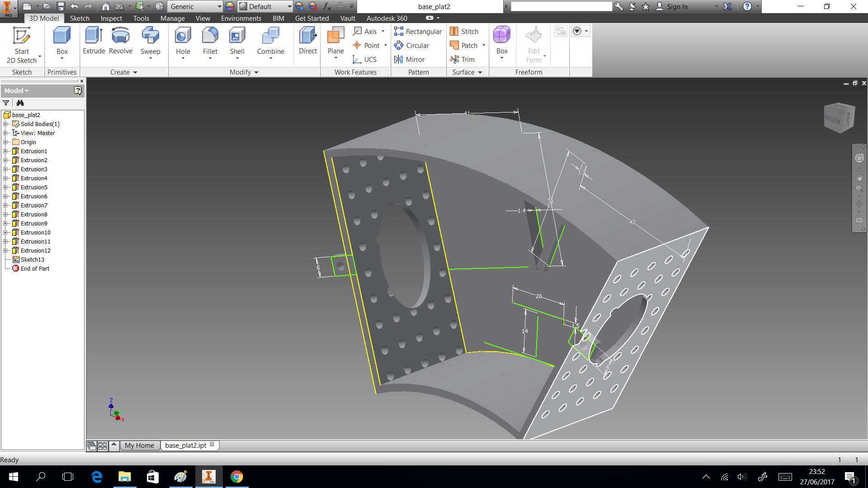Click End of Part marker
868x488 pixels.
click(x=35, y=268)
